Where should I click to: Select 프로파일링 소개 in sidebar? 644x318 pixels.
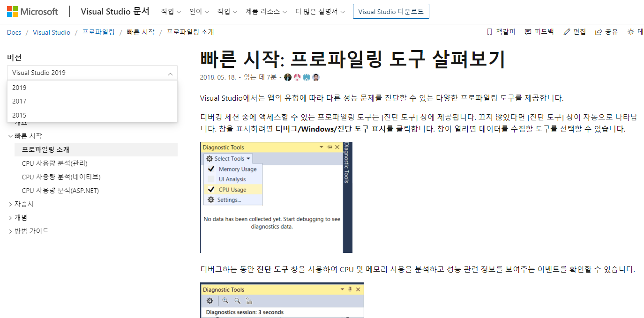click(96, 149)
